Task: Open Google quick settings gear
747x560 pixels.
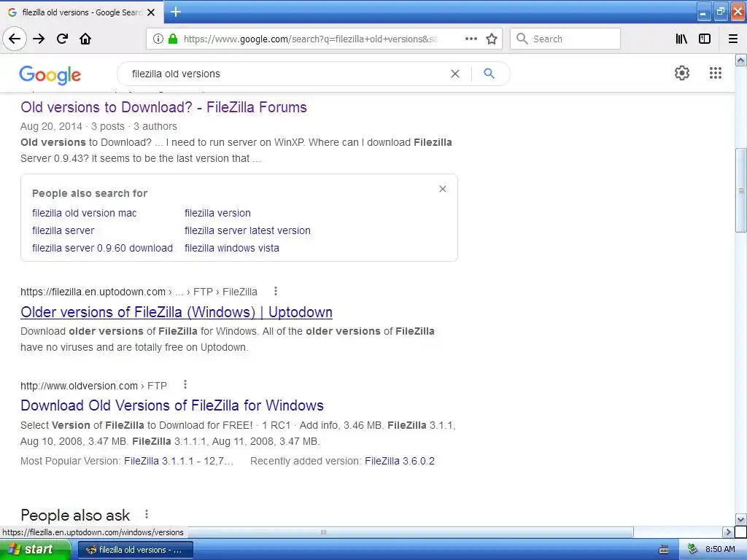Action: [x=682, y=73]
